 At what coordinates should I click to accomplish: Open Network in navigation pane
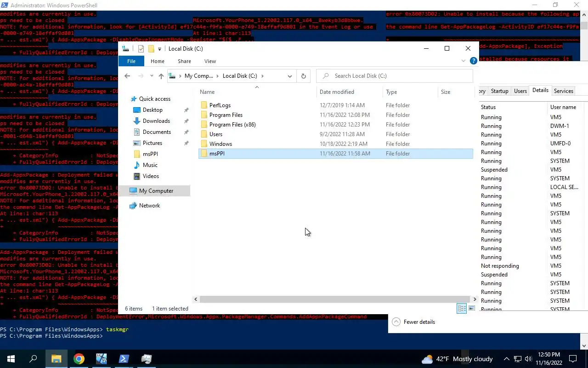149,206
